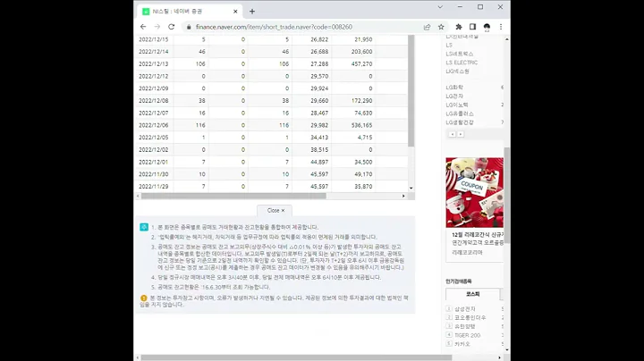Image resolution: width=644 pixels, height=361 pixels.
Task: Click the notice info icon beside item 1
Action: tap(144, 227)
